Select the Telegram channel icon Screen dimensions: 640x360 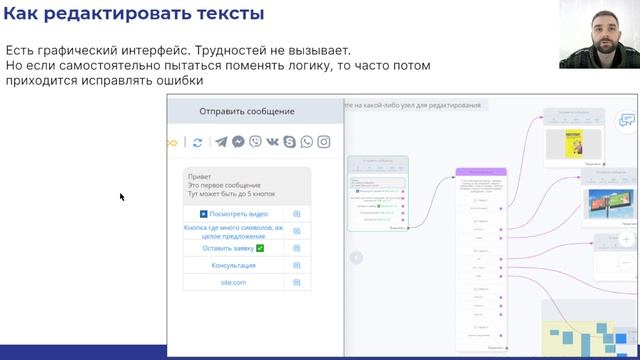click(x=221, y=142)
